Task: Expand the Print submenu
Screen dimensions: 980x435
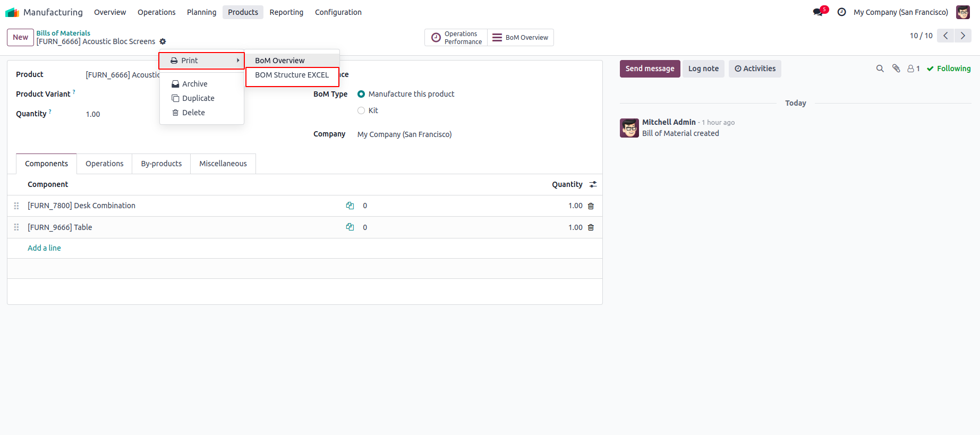Action: click(x=202, y=61)
